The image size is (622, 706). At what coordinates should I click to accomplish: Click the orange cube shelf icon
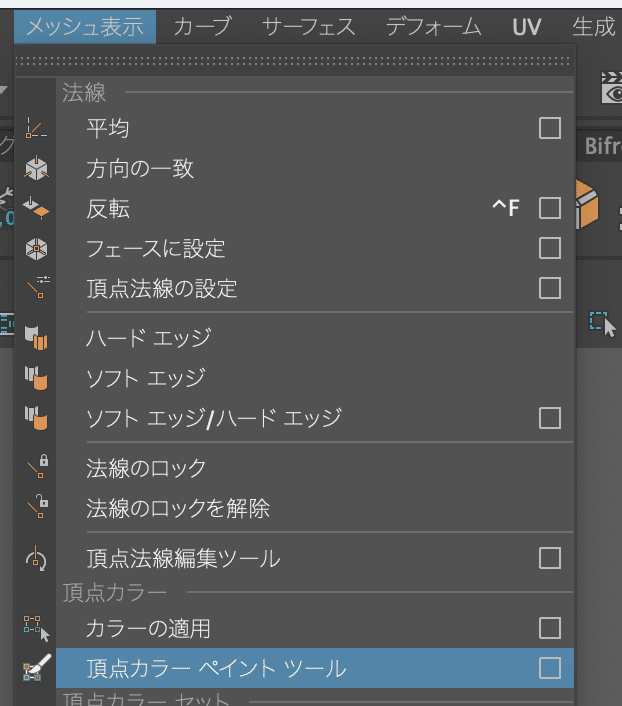coord(587,205)
